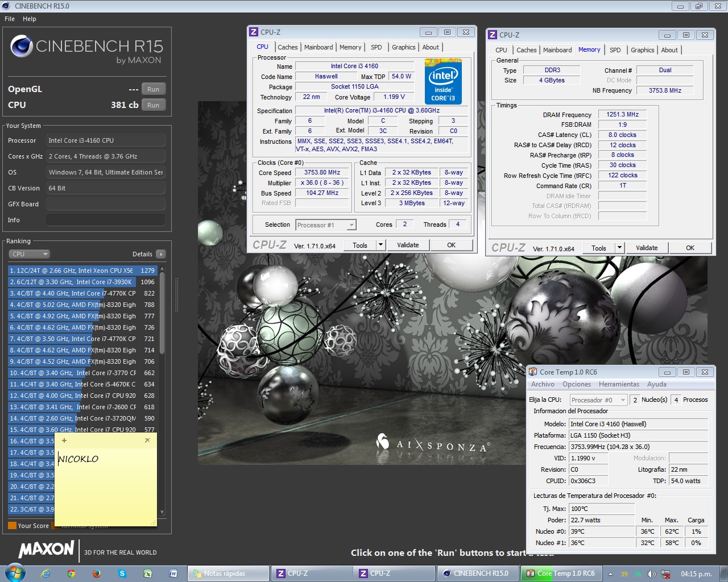Viewport: 728px width, 582px height.
Task: Open Mainboard tab in right CPU-Z
Action: point(557,50)
